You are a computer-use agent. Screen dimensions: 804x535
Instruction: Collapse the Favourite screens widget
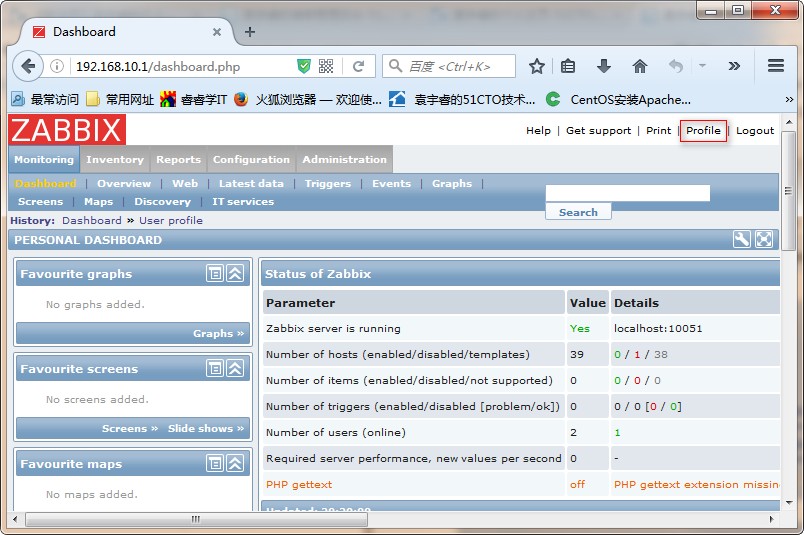235,368
